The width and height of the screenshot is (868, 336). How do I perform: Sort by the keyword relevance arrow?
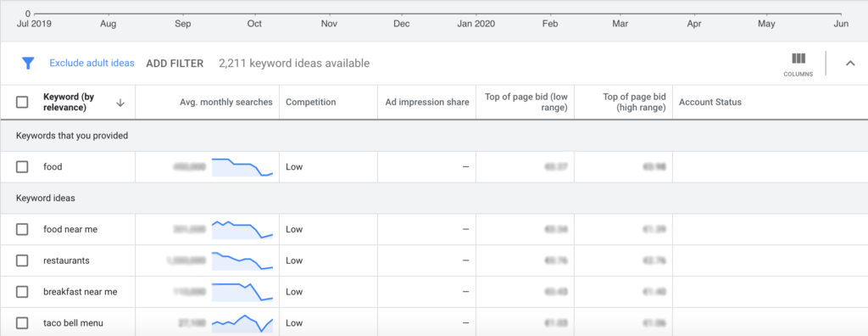(x=120, y=103)
